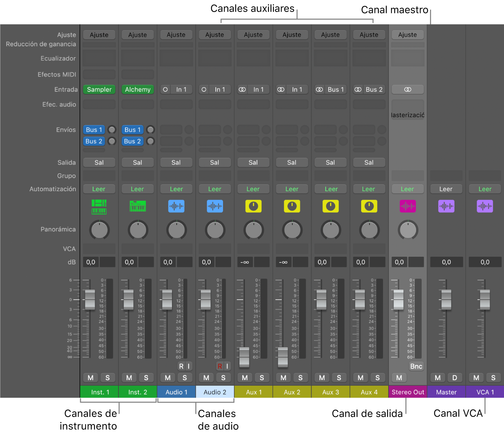Click the Inst. 1 sampler track icon
The image size is (504, 433).
pos(99,206)
